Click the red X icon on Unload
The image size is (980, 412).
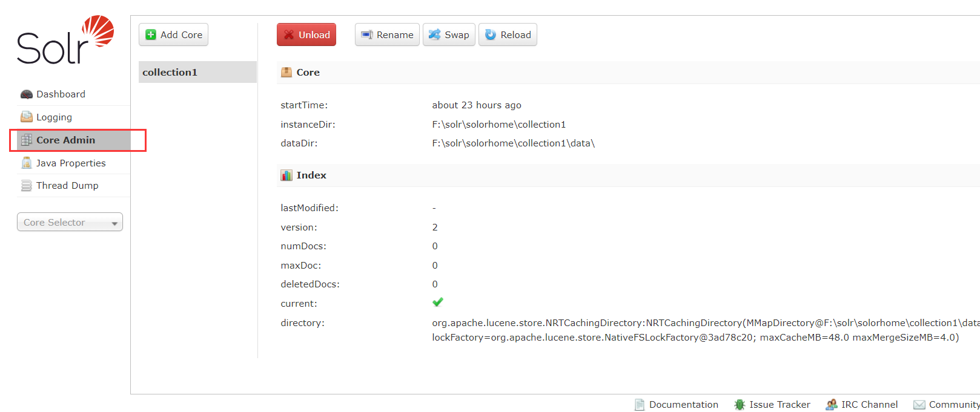(289, 34)
